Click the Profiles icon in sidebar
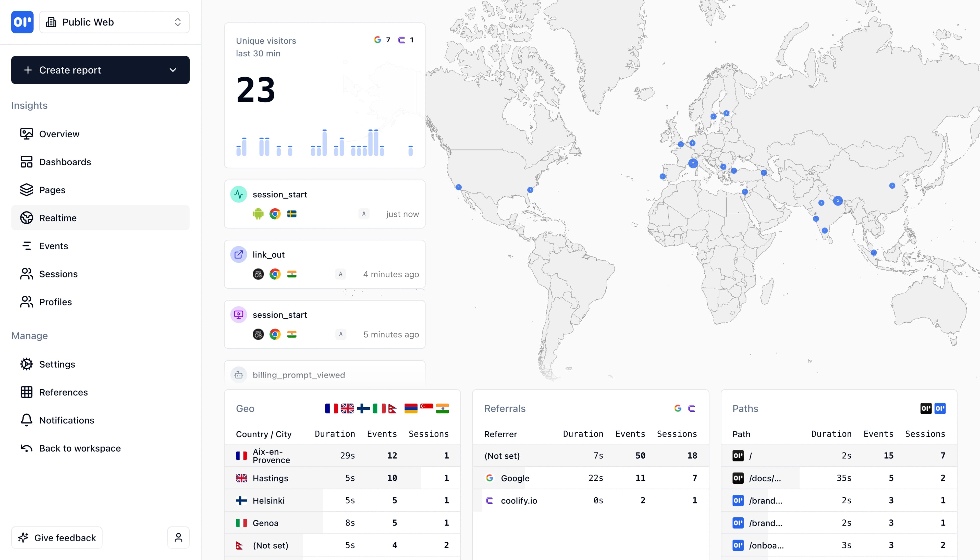980x560 pixels. pyautogui.click(x=26, y=302)
